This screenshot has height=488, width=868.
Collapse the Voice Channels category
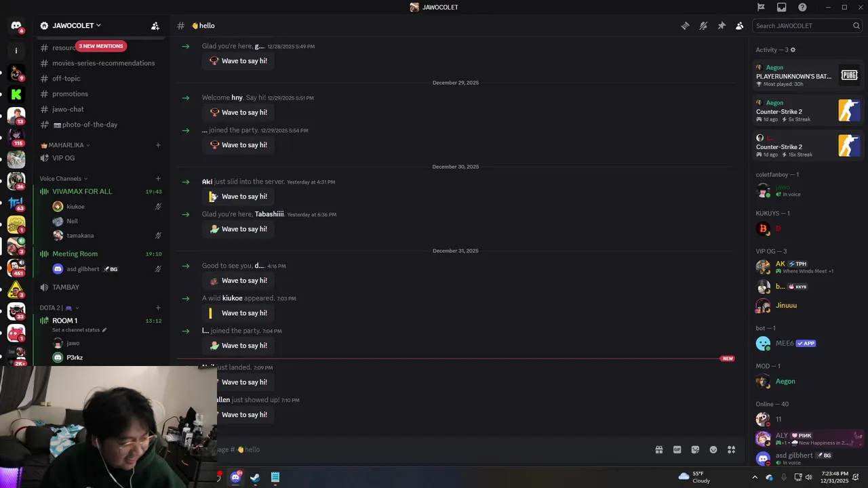63,179
